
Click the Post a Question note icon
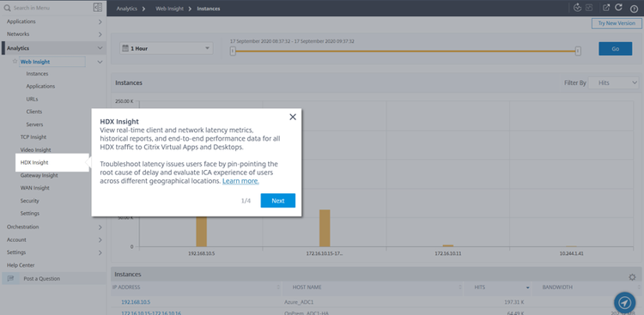[11, 278]
